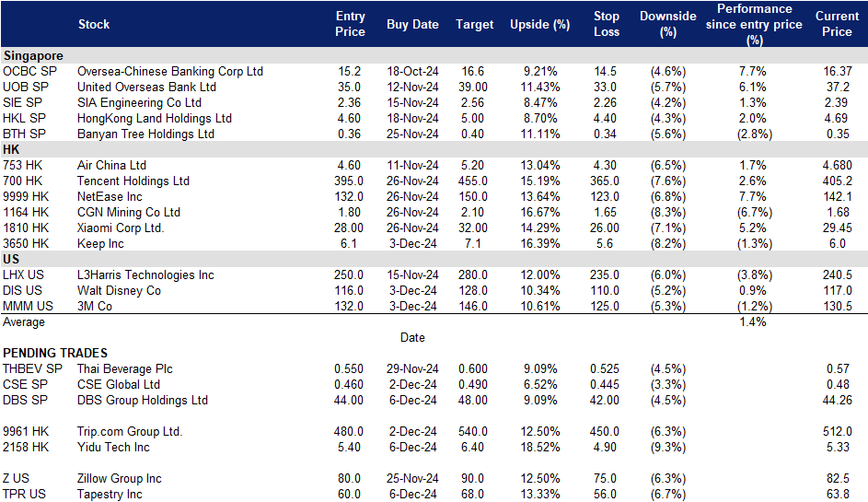Click HongKong Land Holdings Ltd

[x=155, y=118]
